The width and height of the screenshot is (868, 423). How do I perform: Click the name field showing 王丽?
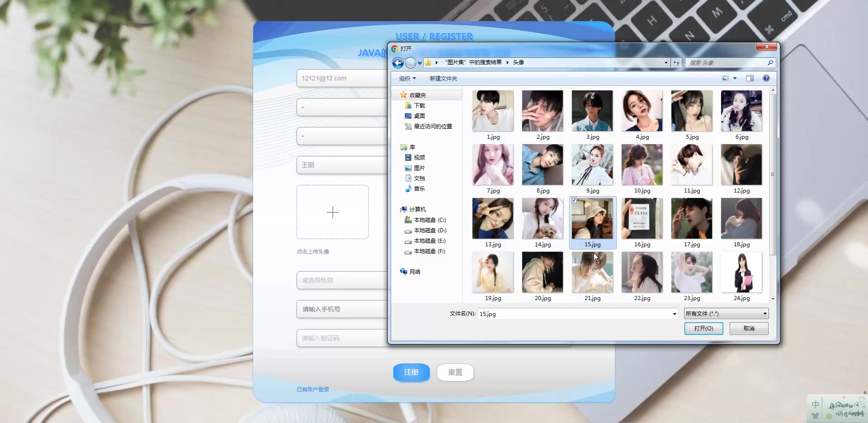(x=342, y=165)
